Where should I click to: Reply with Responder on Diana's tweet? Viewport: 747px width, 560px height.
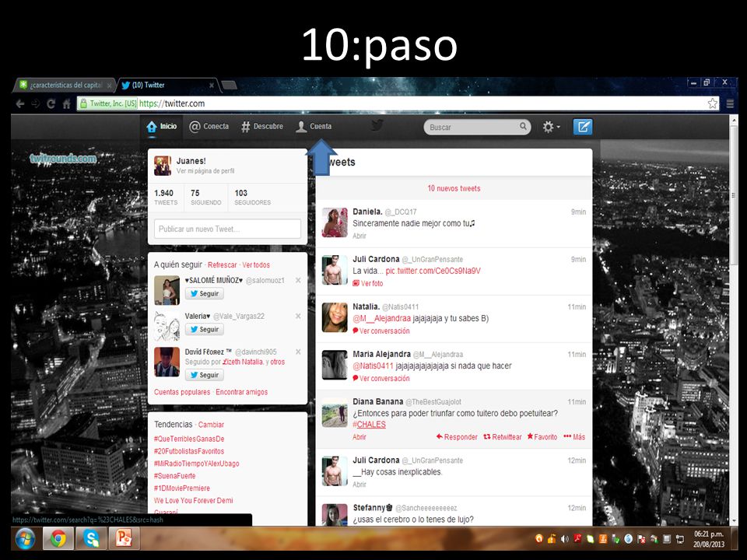click(457, 437)
